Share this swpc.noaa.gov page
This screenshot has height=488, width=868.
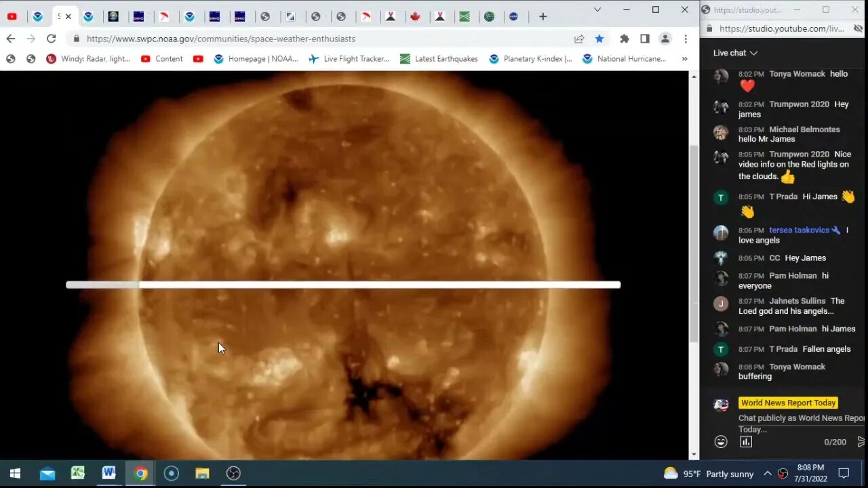pyautogui.click(x=579, y=39)
